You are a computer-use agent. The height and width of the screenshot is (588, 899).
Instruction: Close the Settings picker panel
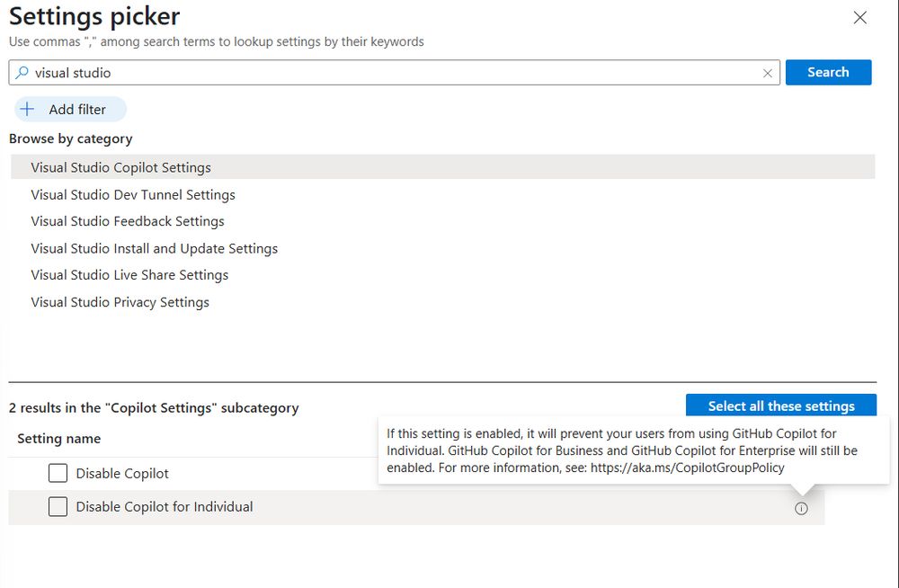click(x=859, y=18)
